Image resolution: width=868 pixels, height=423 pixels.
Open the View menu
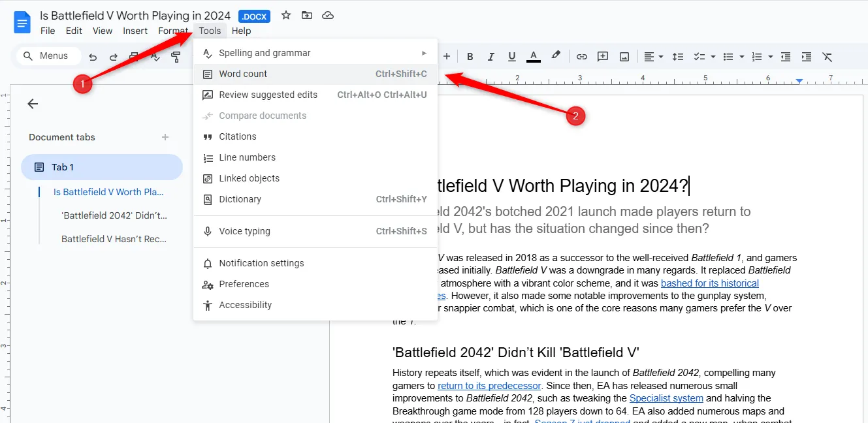103,31
